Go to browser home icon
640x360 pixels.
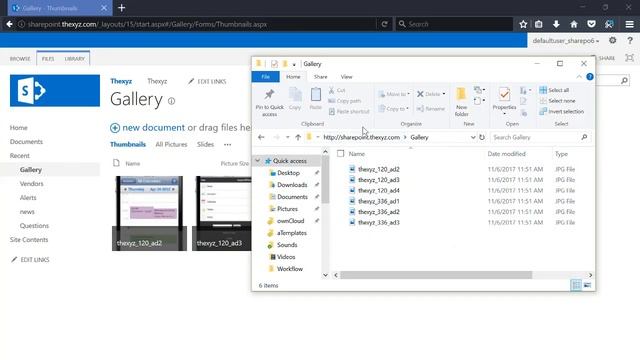coord(574,24)
